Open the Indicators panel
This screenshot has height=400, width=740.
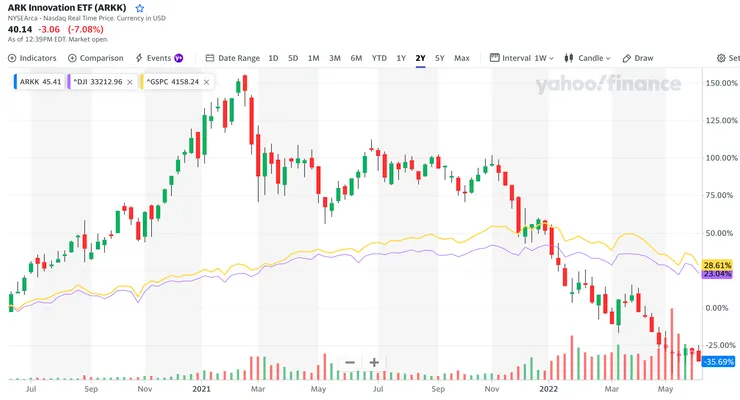tap(33, 58)
